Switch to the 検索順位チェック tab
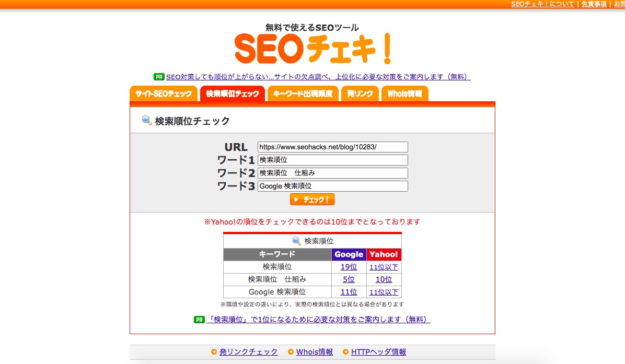625x364 pixels. coord(233,93)
